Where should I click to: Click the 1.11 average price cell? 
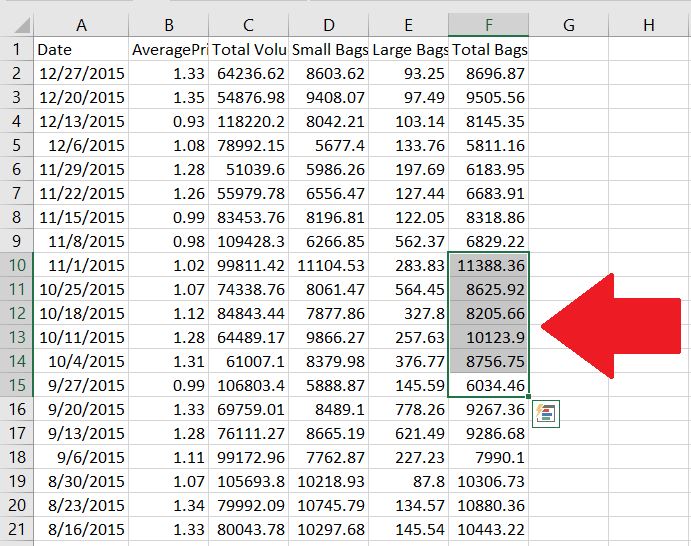(x=168, y=457)
